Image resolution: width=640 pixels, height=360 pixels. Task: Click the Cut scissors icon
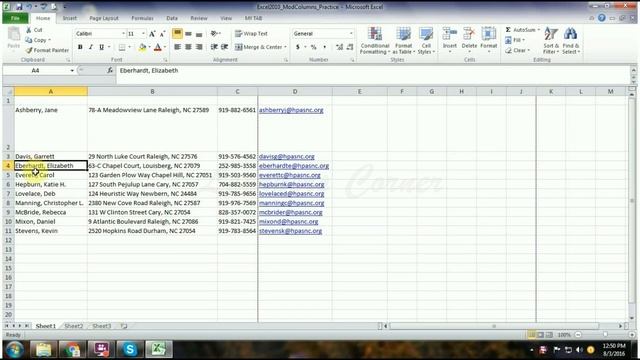pyautogui.click(x=29, y=30)
